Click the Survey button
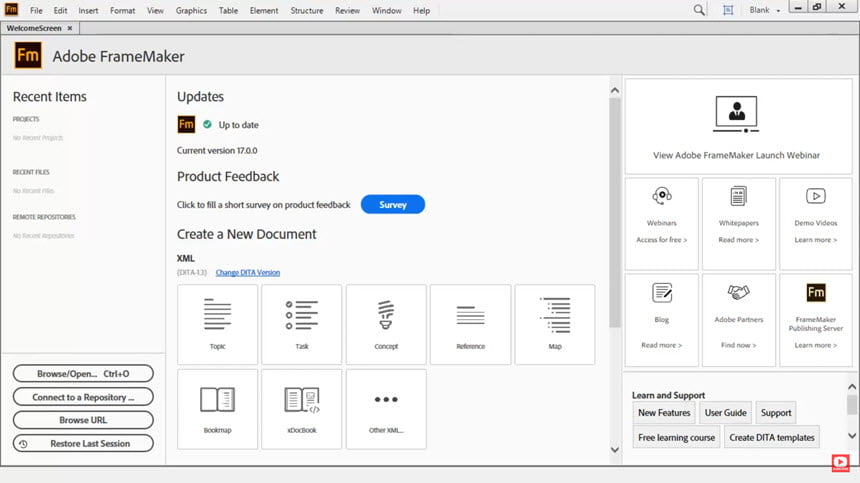This screenshot has width=860, height=483. click(393, 204)
